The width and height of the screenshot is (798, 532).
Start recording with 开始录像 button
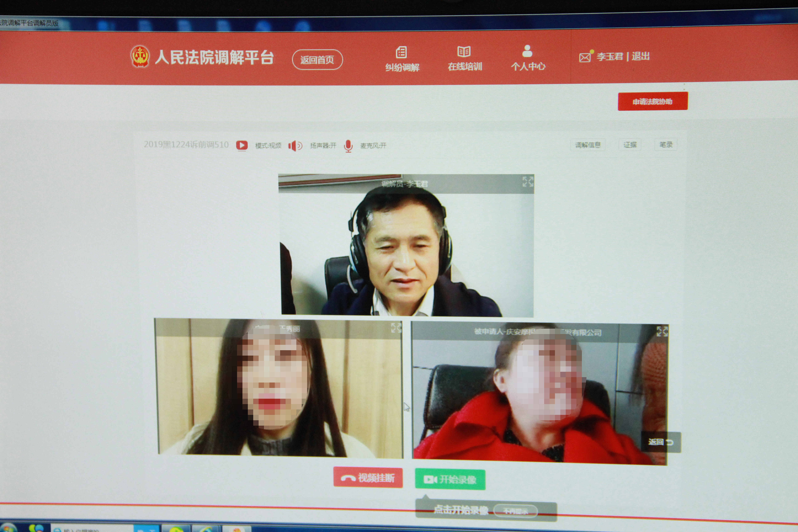[x=450, y=479]
